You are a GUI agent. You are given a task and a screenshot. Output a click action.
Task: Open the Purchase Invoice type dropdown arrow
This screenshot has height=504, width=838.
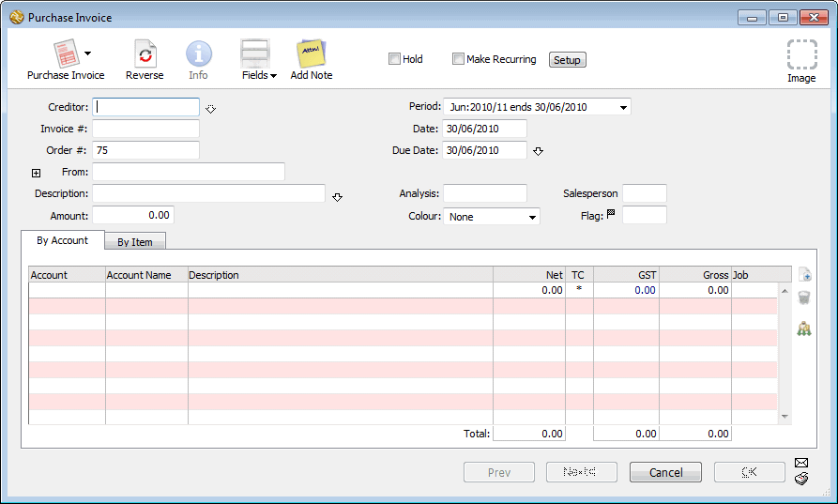[x=87, y=53]
